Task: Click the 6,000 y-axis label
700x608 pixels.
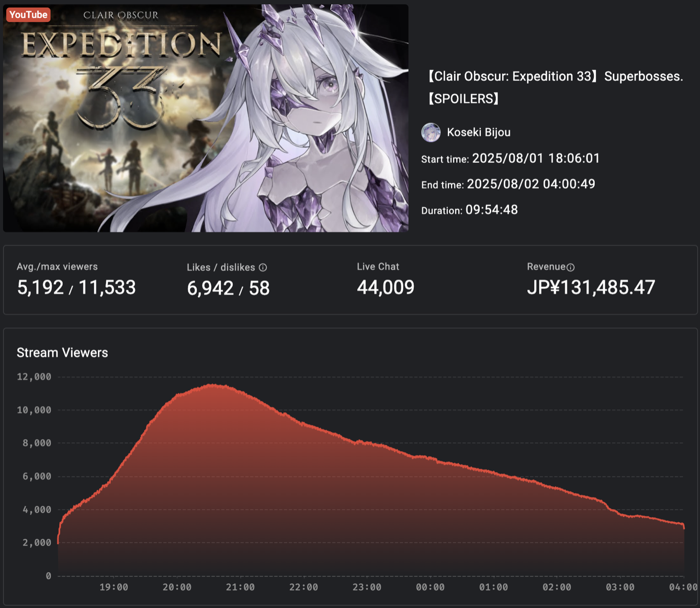Action: coord(37,476)
